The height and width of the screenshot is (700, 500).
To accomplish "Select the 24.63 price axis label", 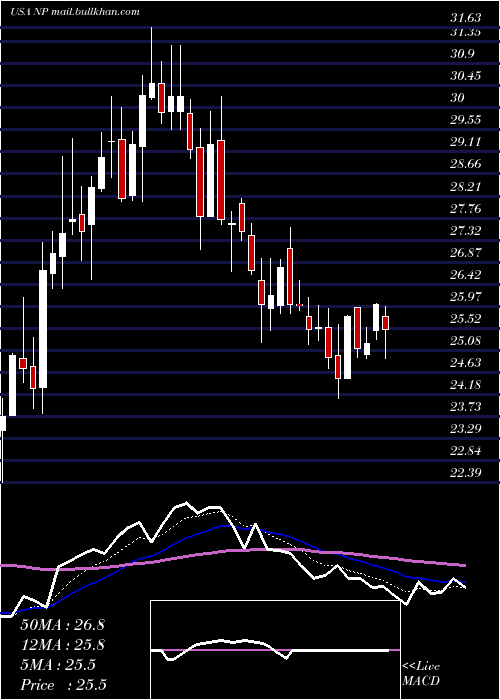I will 466,363.
